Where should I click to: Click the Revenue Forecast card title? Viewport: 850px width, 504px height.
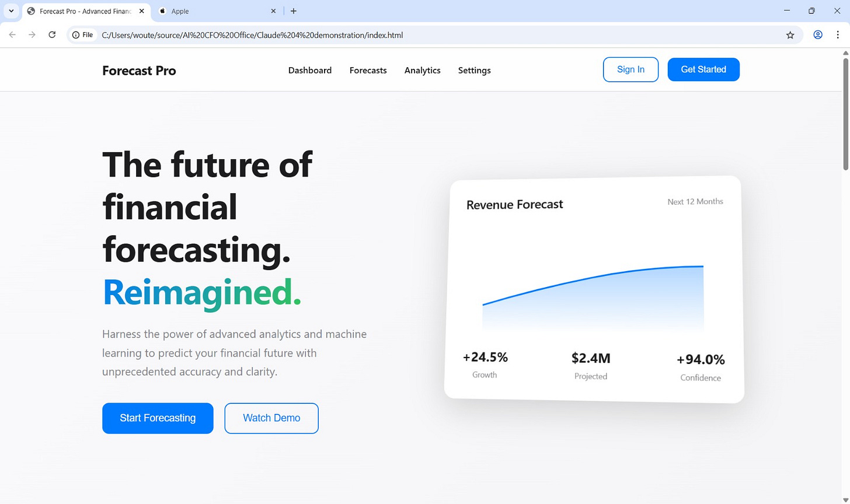514,205
